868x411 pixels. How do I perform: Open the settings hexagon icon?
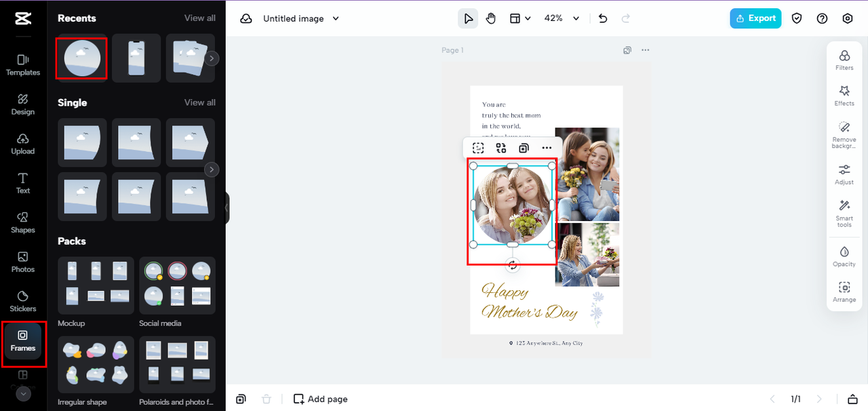pyautogui.click(x=848, y=18)
